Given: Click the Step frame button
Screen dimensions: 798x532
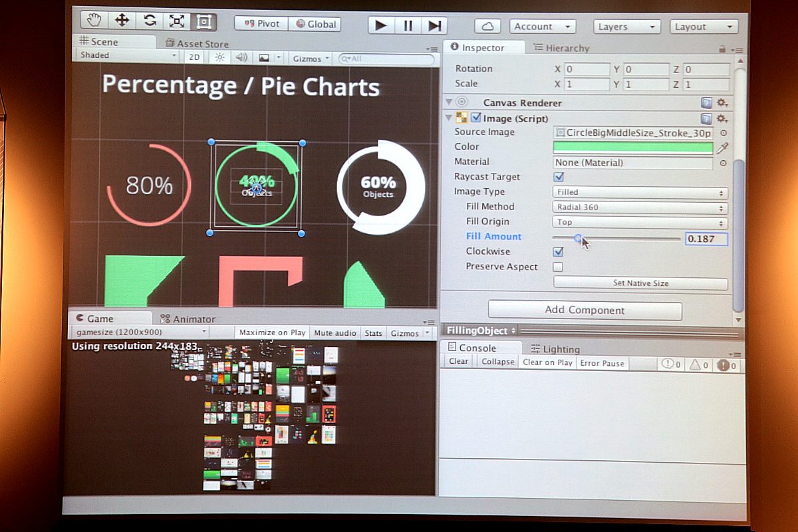Looking at the screenshot, I should click(x=435, y=26).
